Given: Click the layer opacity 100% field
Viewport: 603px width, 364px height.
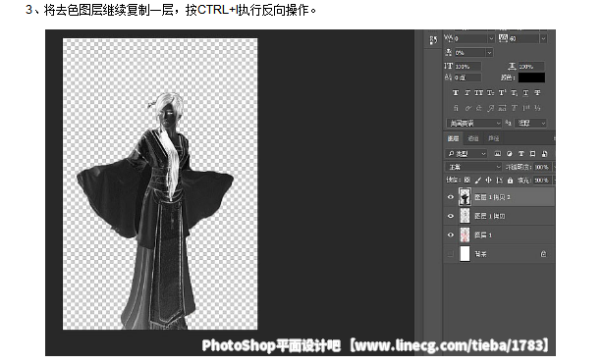Looking at the screenshot, I should 542,167.
